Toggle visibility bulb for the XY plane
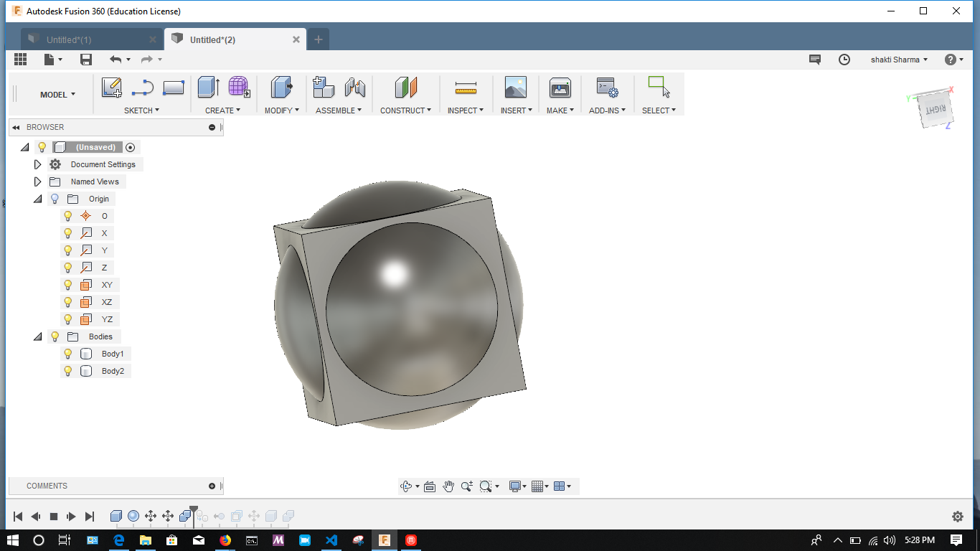The width and height of the screenshot is (980, 551). coord(68,285)
